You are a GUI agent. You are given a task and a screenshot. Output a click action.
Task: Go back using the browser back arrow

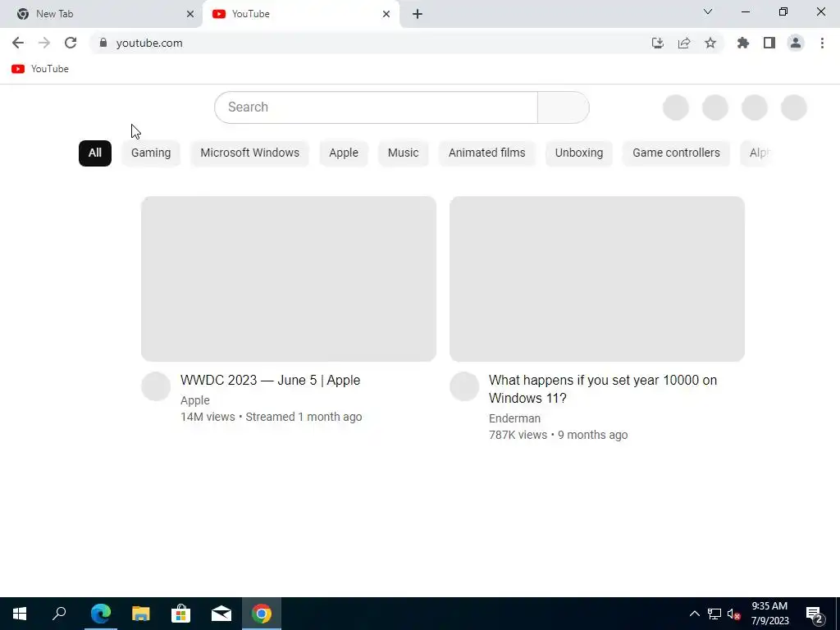18,43
